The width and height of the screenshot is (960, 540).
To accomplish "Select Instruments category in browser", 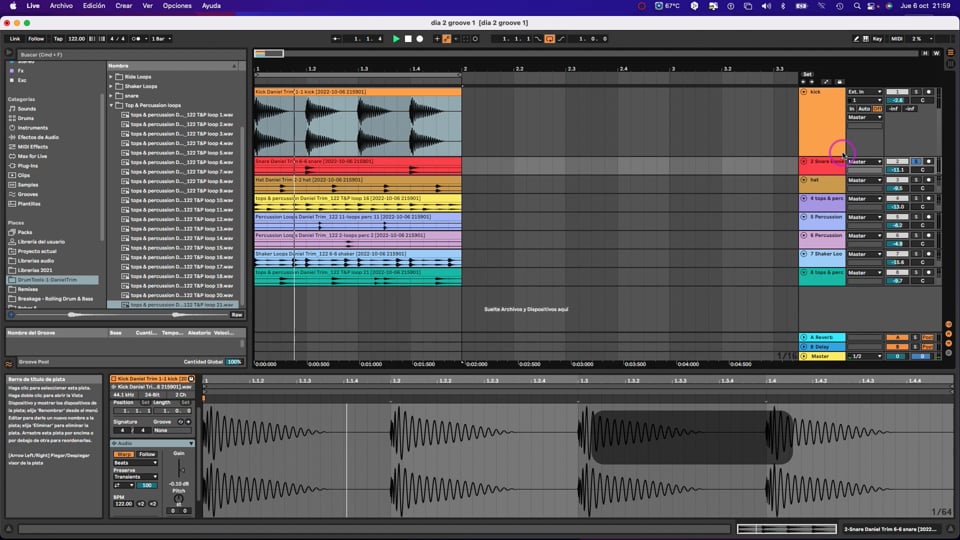I will click(x=32, y=127).
